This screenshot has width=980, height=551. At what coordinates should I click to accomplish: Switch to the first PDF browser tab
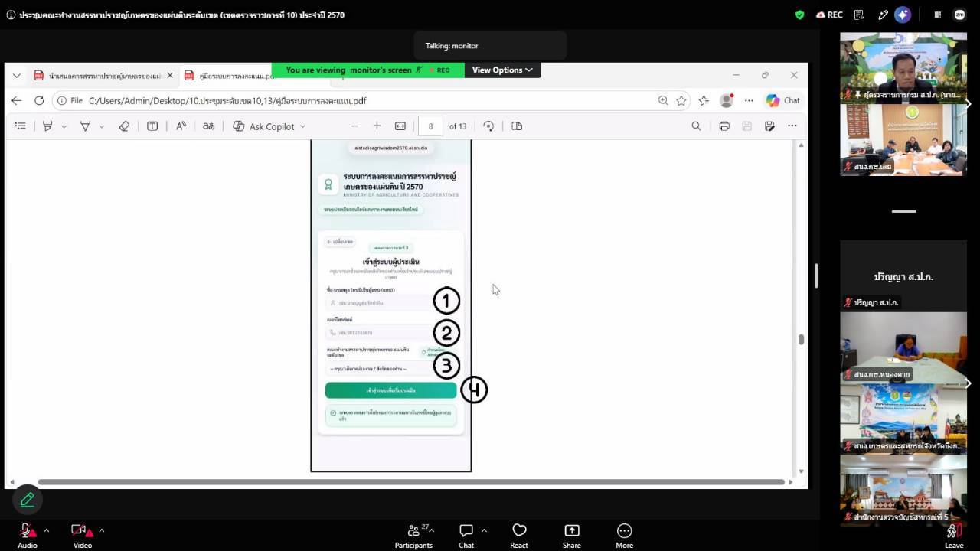pos(103,76)
